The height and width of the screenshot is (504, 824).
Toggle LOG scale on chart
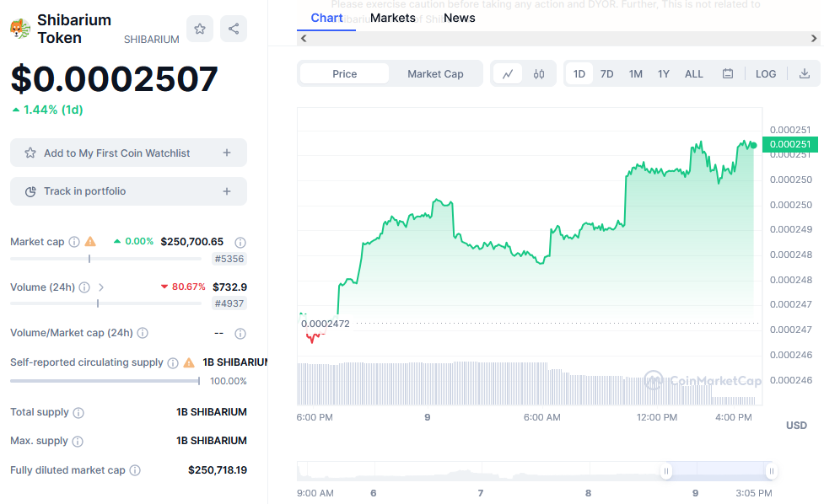(766, 74)
